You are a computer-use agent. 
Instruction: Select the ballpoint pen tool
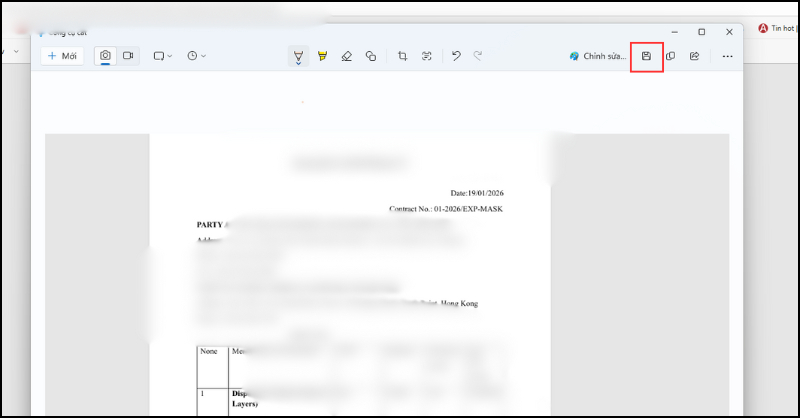point(298,53)
